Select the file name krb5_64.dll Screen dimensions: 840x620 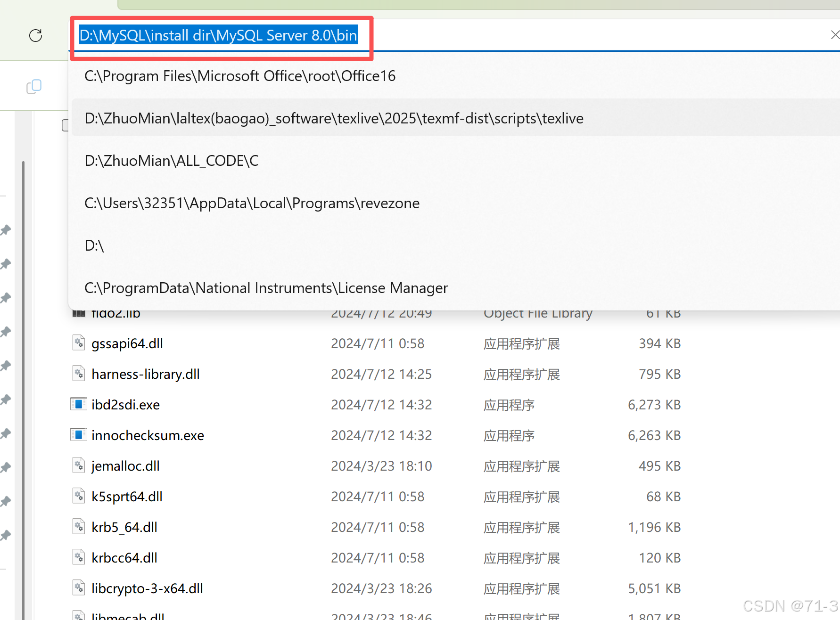click(124, 527)
